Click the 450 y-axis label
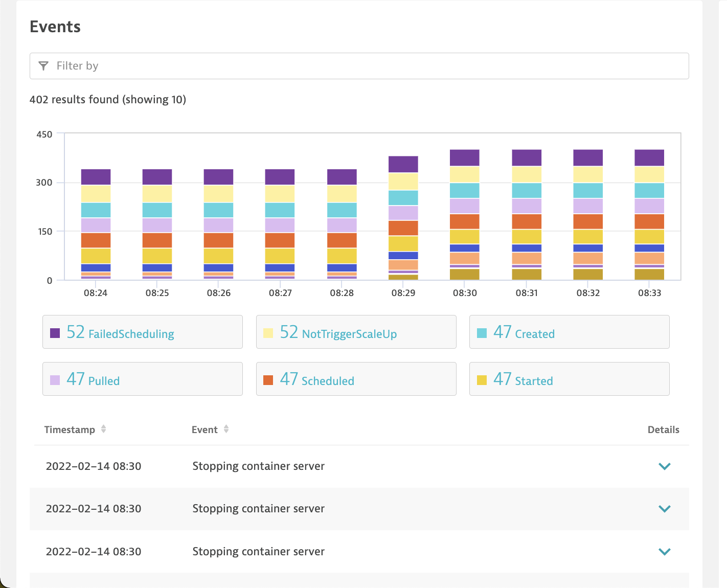This screenshot has height=588, width=727. (44, 134)
